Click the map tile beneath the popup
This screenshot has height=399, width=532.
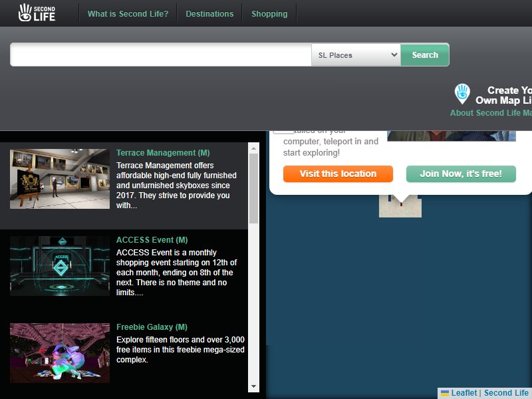tap(400, 207)
